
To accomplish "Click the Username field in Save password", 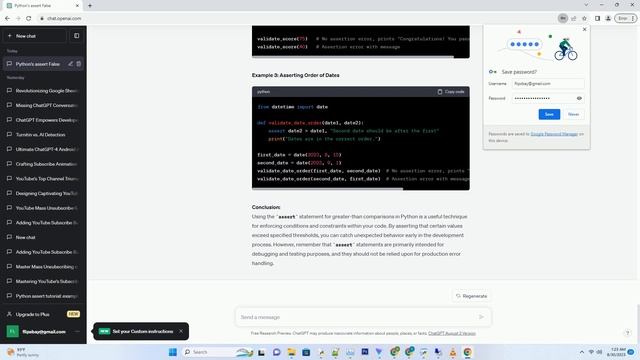I will (548, 84).
